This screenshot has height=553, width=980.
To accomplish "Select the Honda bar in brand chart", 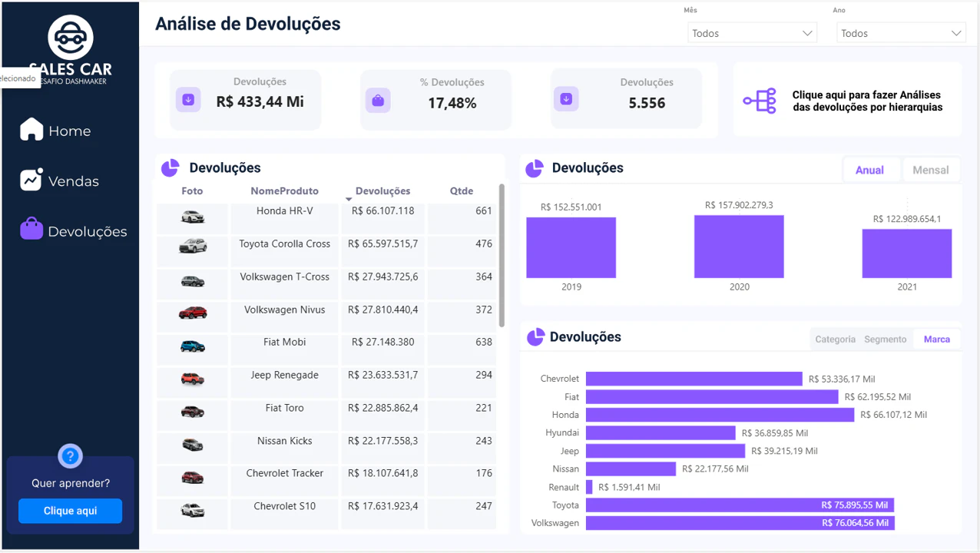I will [720, 415].
